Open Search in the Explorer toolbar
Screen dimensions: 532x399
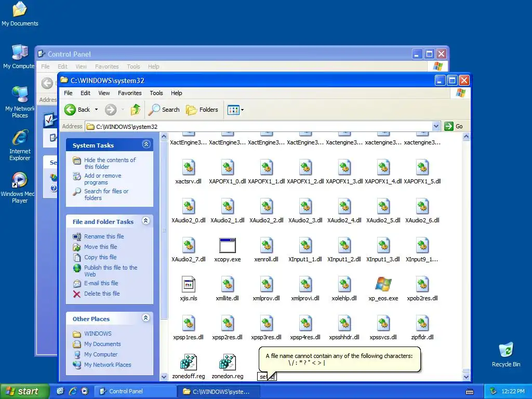[x=165, y=110]
